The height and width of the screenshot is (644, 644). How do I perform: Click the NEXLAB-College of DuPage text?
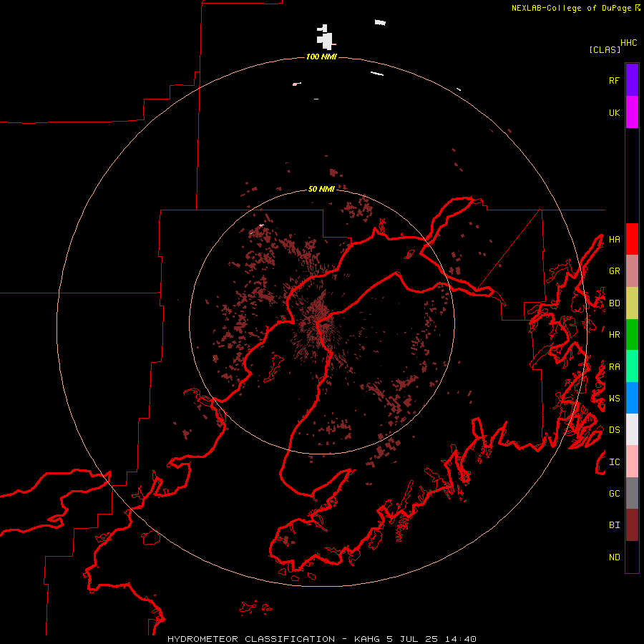tap(571, 8)
